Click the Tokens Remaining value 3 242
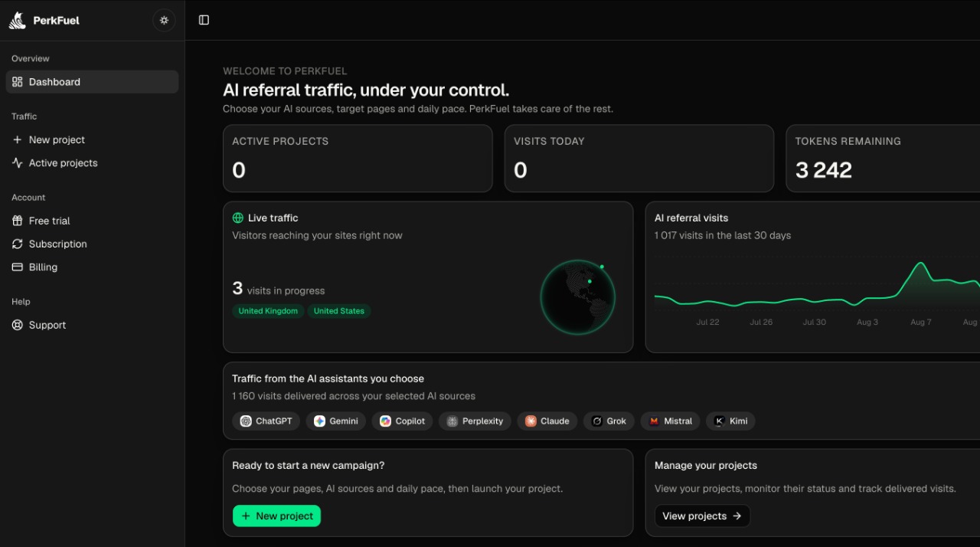980x547 pixels. [823, 170]
